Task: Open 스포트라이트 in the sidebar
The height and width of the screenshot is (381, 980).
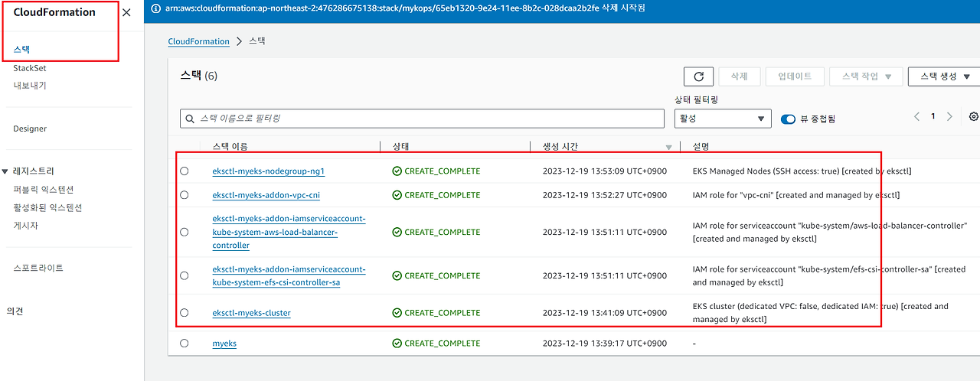Action: coord(38,268)
